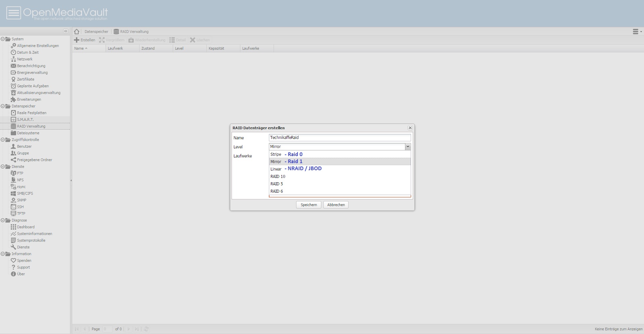Click RAID Verwaltung breadcrumb
The height and width of the screenshot is (334, 644).
point(131,32)
